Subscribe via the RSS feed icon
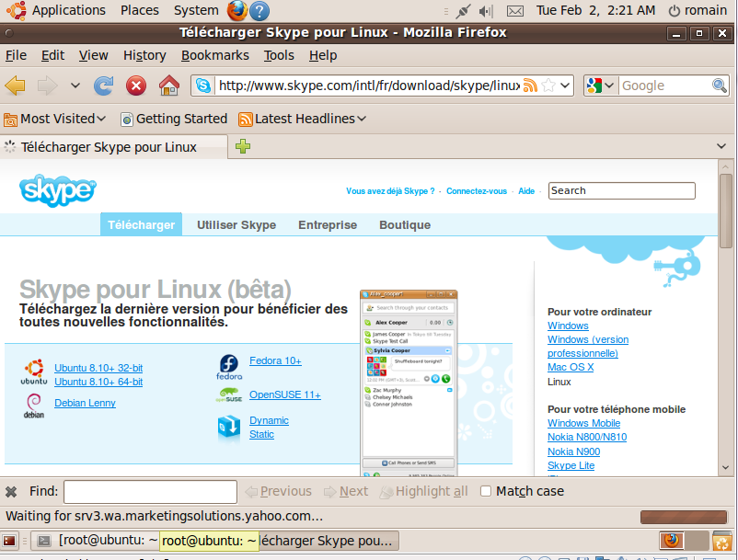The image size is (738, 560). click(530, 86)
